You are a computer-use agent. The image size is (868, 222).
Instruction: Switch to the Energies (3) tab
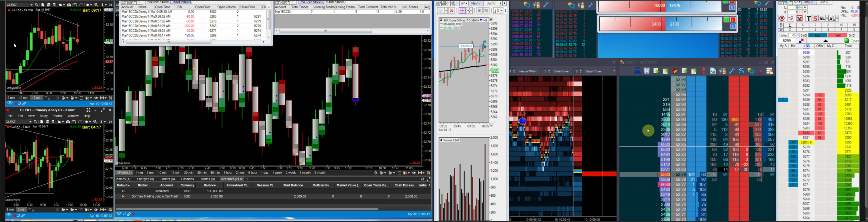pos(145,179)
